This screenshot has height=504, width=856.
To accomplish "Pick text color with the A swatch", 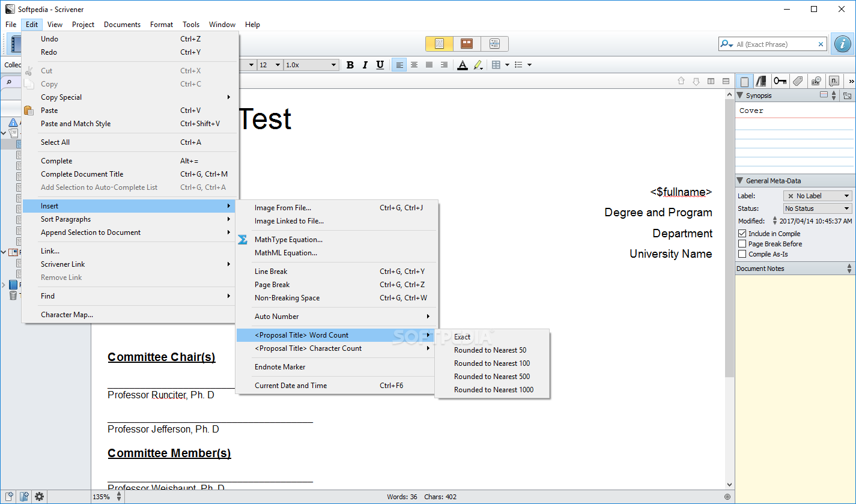I will point(463,65).
